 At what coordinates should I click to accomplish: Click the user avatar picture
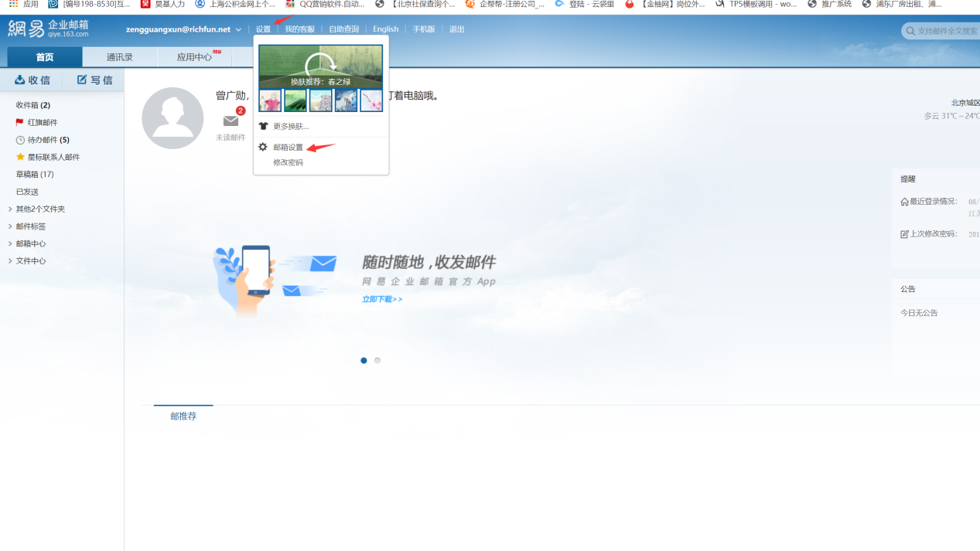pos(172,118)
